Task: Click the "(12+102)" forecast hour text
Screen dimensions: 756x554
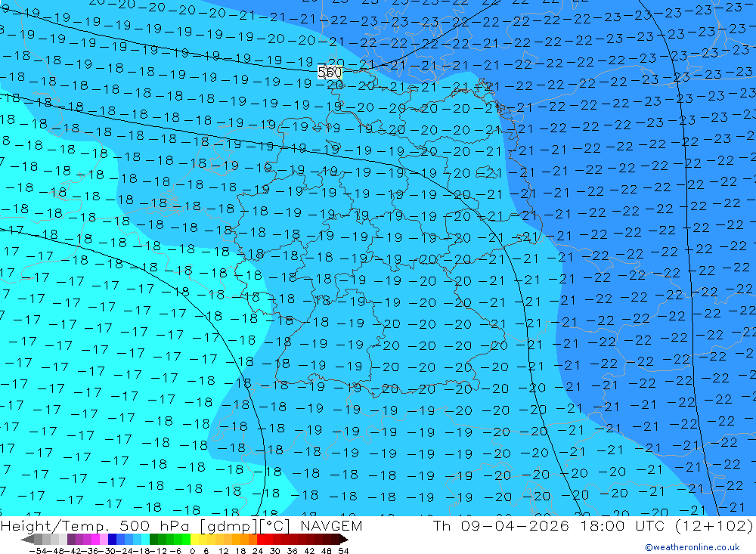Action: pos(714,525)
